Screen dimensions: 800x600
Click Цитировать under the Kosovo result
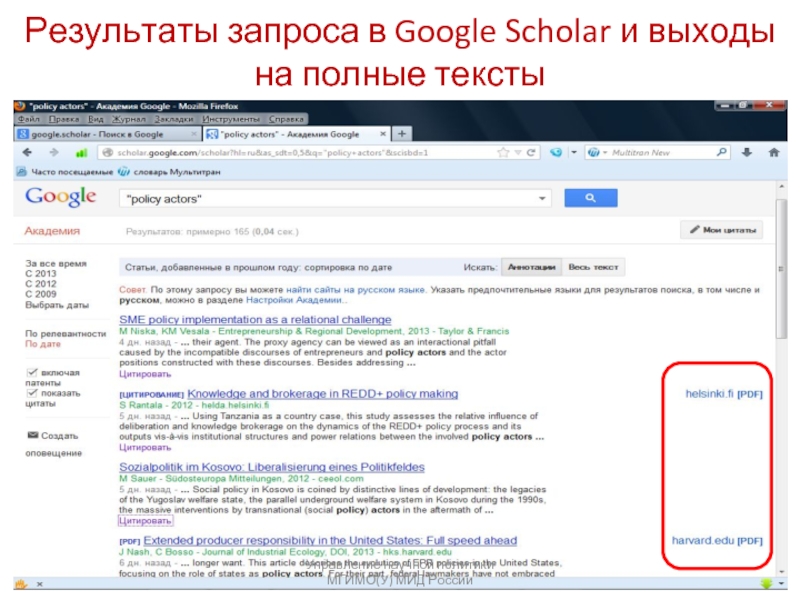coord(145,520)
